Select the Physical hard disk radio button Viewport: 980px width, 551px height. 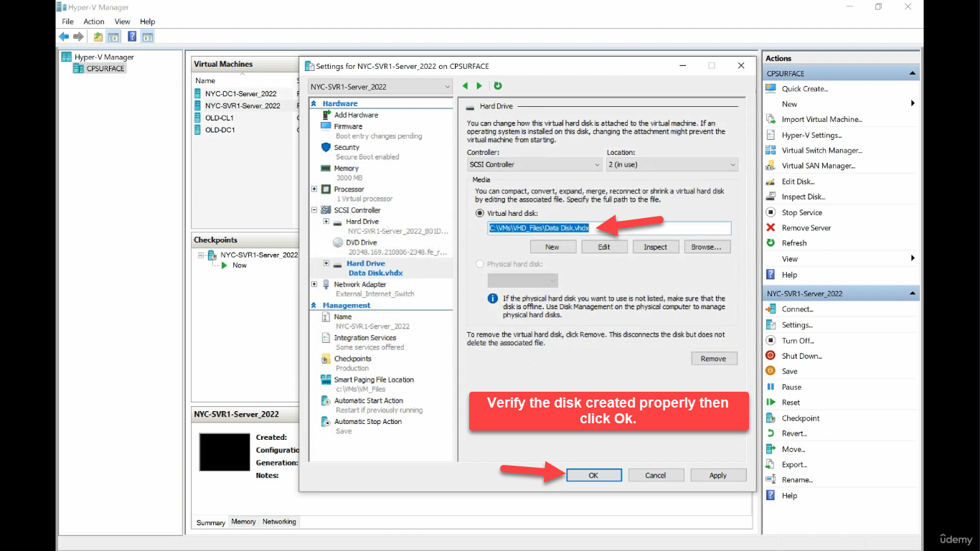[480, 264]
